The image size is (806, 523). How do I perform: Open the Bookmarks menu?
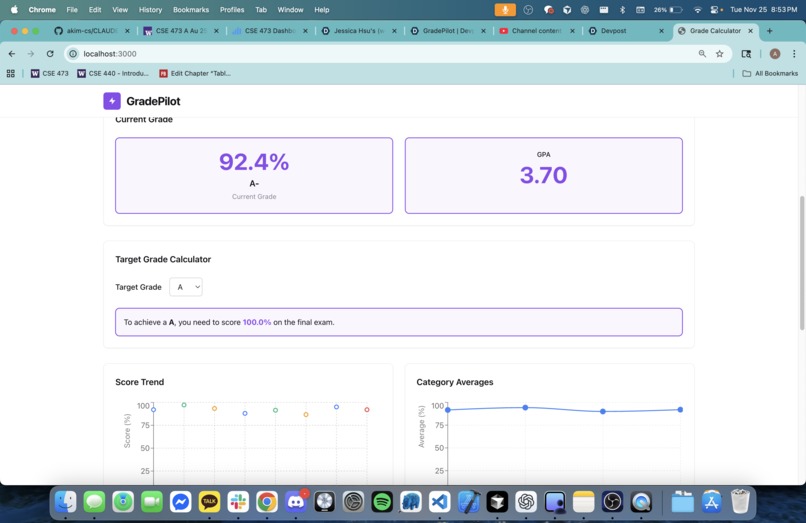click(191, 9)
